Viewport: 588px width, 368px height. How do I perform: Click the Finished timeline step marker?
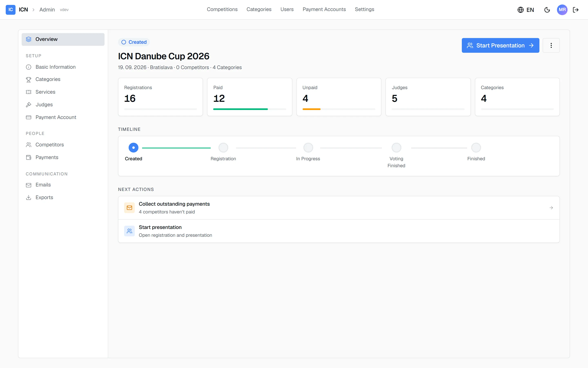[x=476, y=147]
